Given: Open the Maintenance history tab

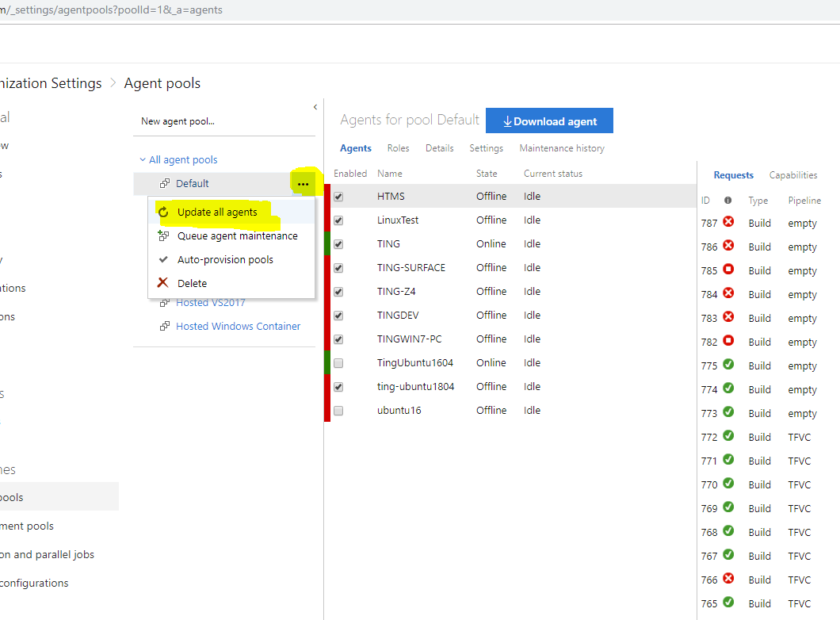Looking at the screenshot, I should click(561, 148).
